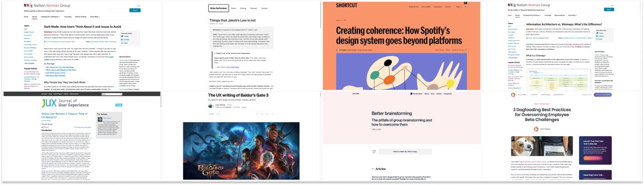Click the Twitter share icon in Dark Mode article
Screen dimensions: 644x185
pyautogui.click(x=121, y=36)
